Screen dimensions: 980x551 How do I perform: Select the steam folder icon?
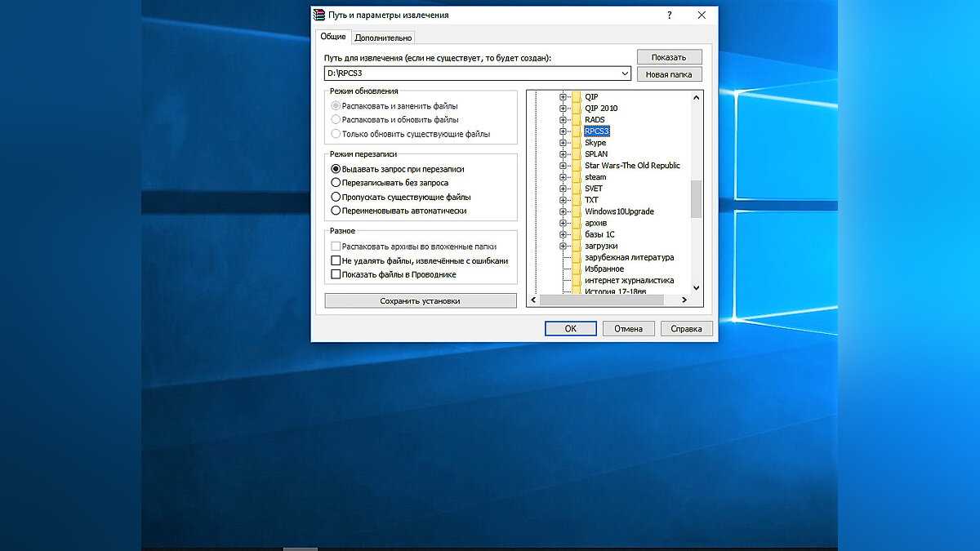click(x=576, y=177)
